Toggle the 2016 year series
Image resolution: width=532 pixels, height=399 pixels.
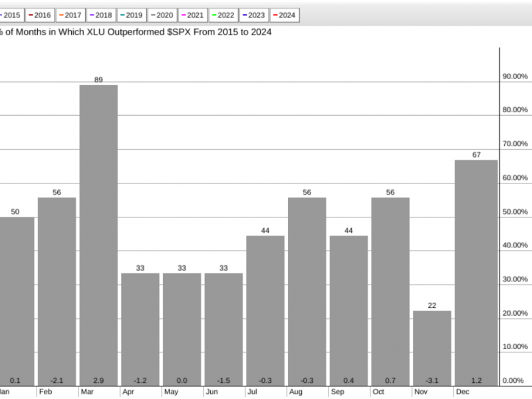[40, 15]
